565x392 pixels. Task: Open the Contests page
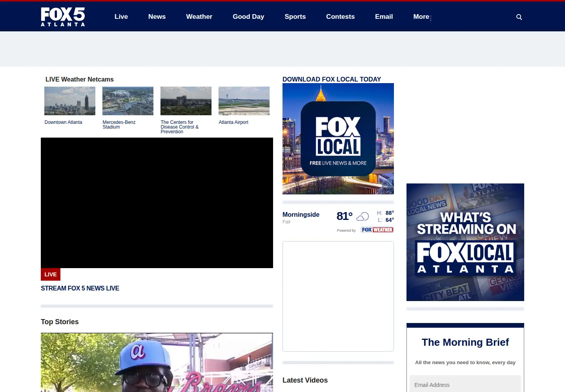tap(341, 16)
